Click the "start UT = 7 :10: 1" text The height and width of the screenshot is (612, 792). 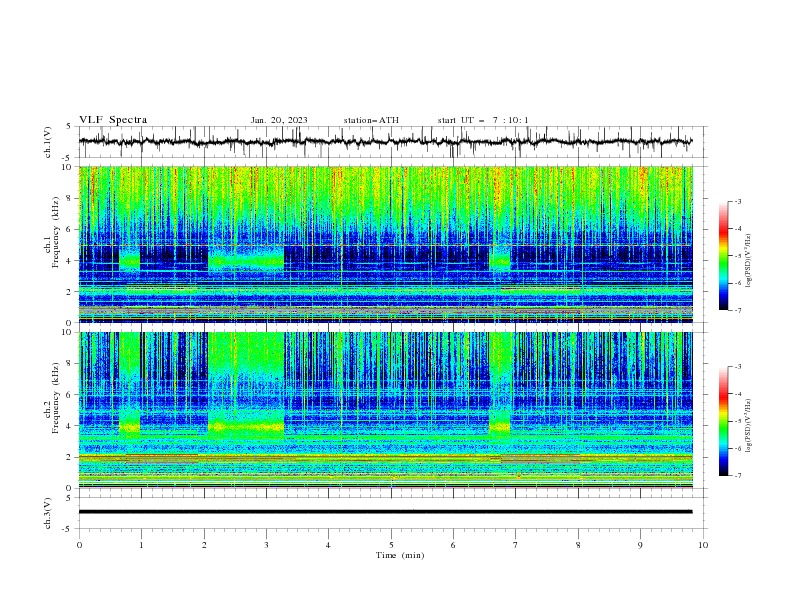483,120
